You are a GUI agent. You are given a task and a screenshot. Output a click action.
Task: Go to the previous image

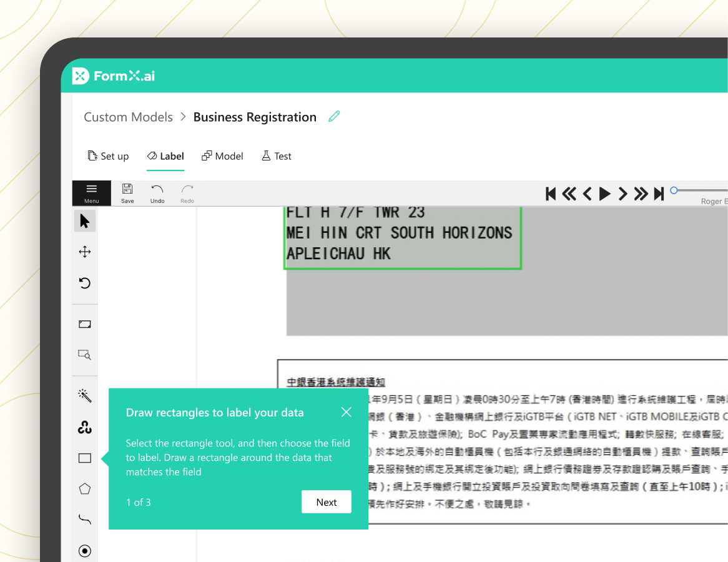click(x=588, y=194)
